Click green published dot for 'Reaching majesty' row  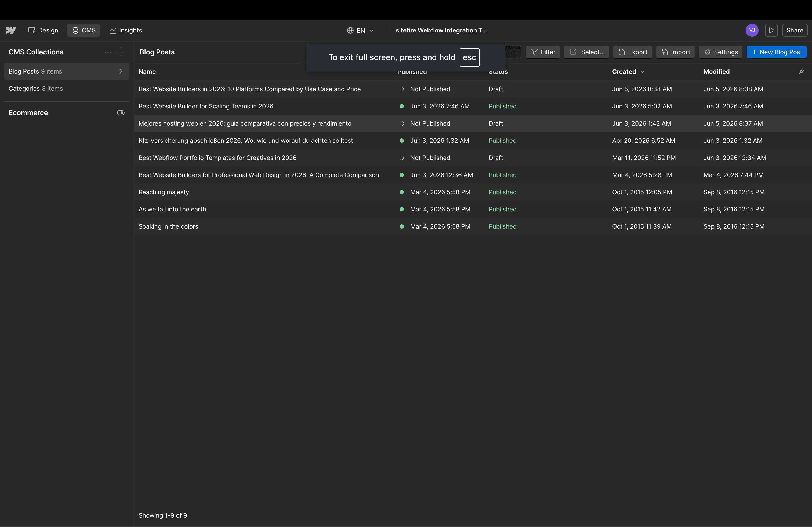(x=401, y=192)
